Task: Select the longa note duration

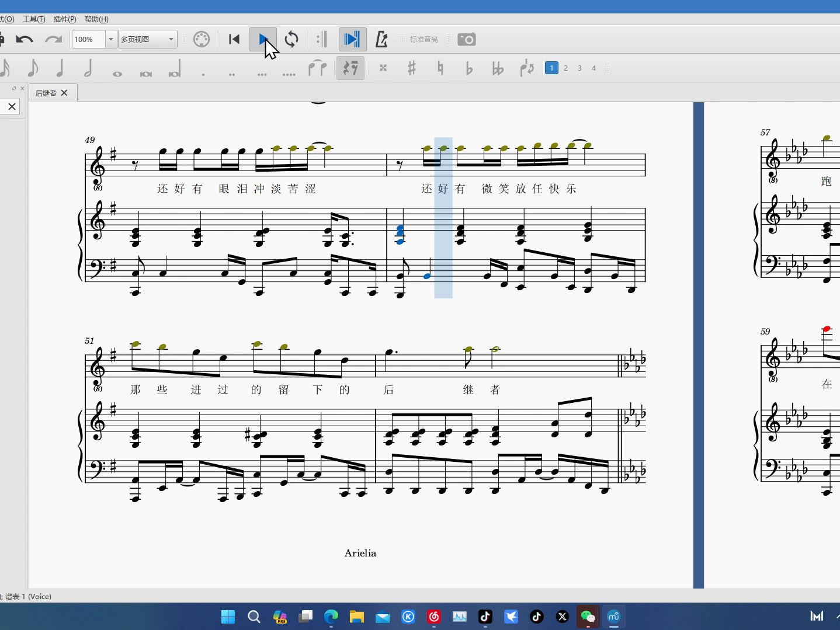Action: click(175, 68)
